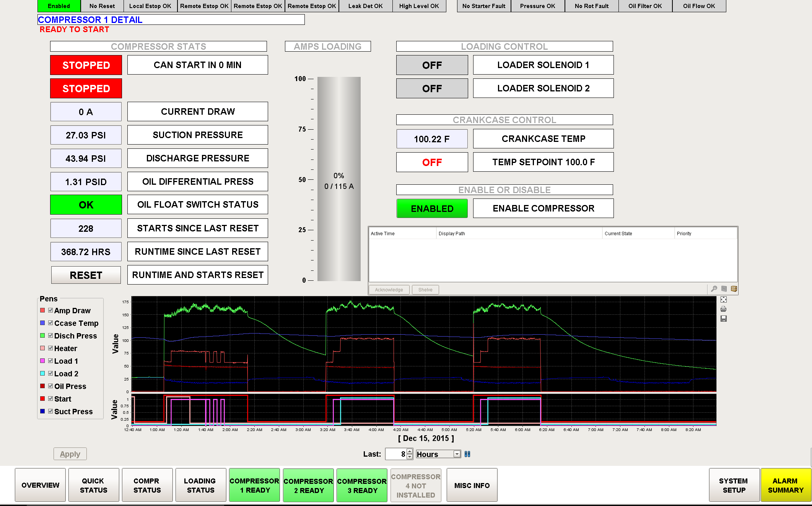Click the chart pan/zoom-to-fit arrows icon
812x506 pixels.
click(723, 299)
